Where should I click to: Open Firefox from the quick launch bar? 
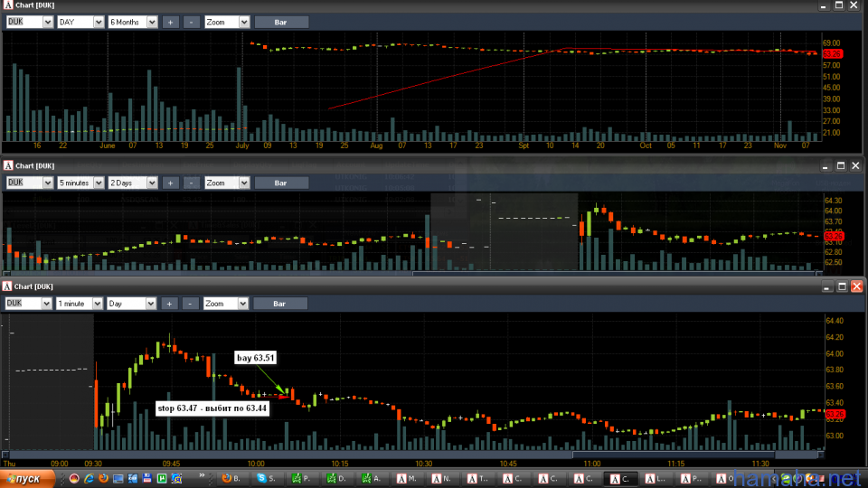[102, 478]
